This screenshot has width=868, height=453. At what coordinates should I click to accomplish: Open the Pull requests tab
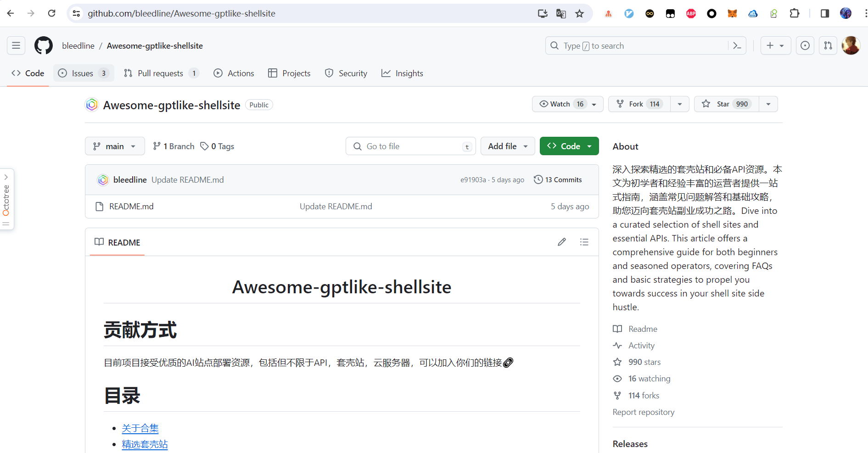point(162,73)
